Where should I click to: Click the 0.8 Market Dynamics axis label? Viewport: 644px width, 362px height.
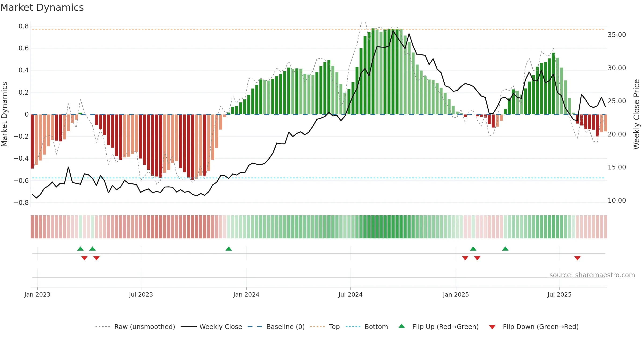(24, 26)
